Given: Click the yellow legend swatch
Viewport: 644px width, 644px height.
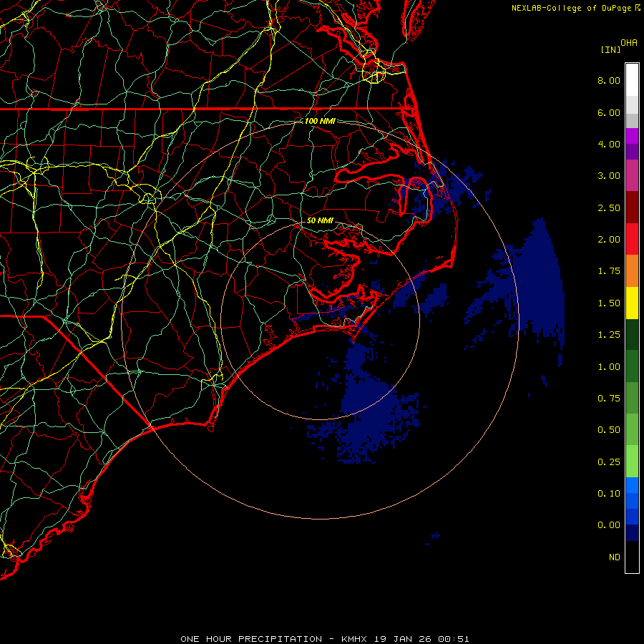Looking at the screenshot, I should 632,303.
